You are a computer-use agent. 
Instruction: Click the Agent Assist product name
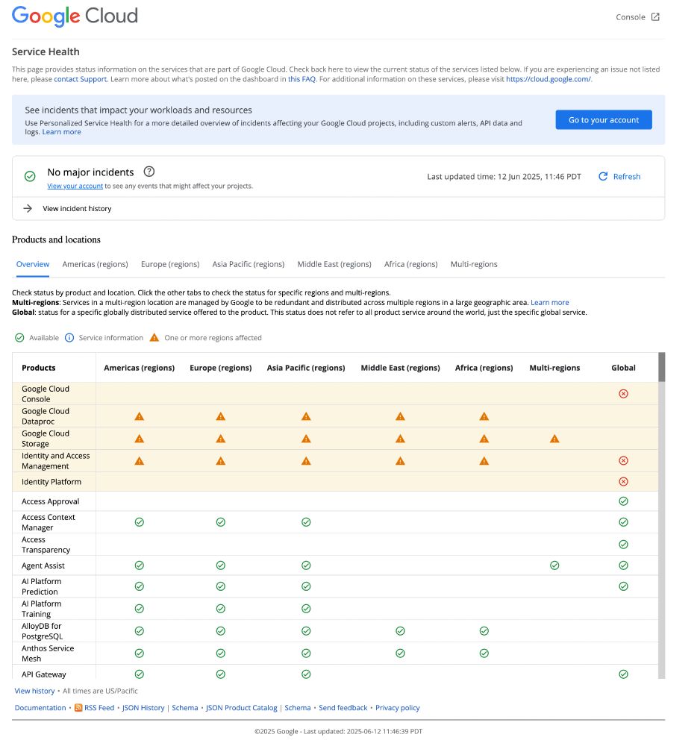(43, 565)
